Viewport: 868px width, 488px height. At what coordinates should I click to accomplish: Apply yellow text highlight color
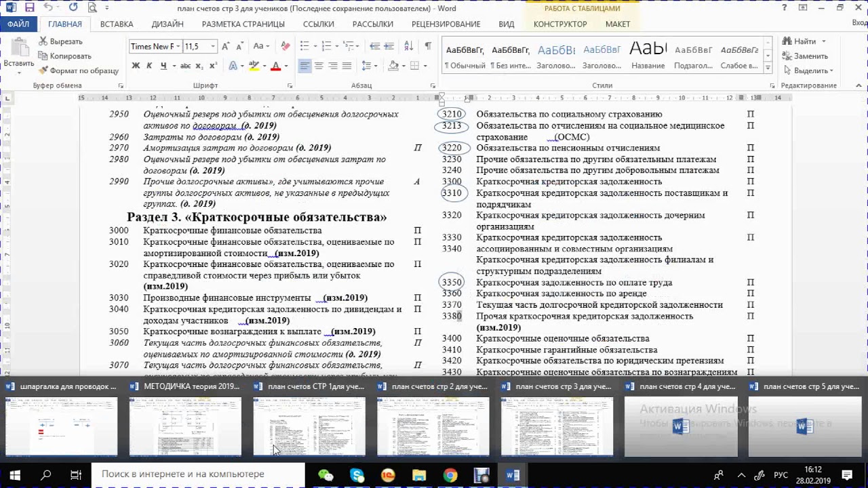click(x=254, y=66)
